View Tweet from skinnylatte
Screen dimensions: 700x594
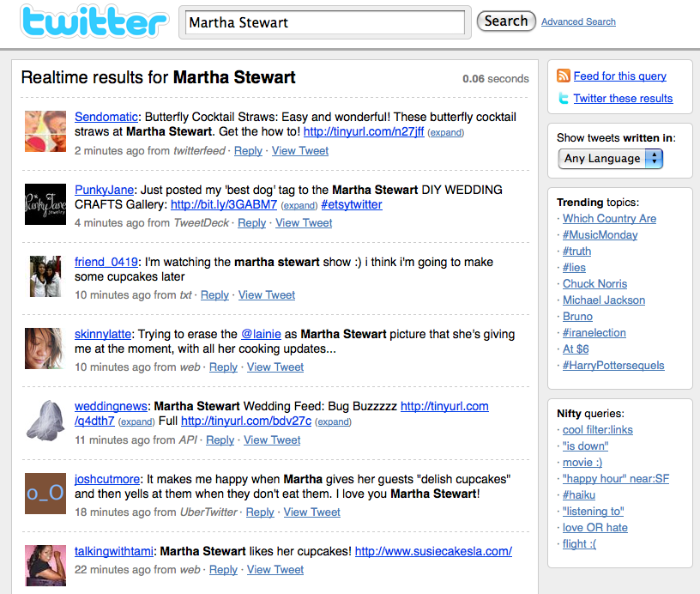pyautogui.click(x=275, y=367)
